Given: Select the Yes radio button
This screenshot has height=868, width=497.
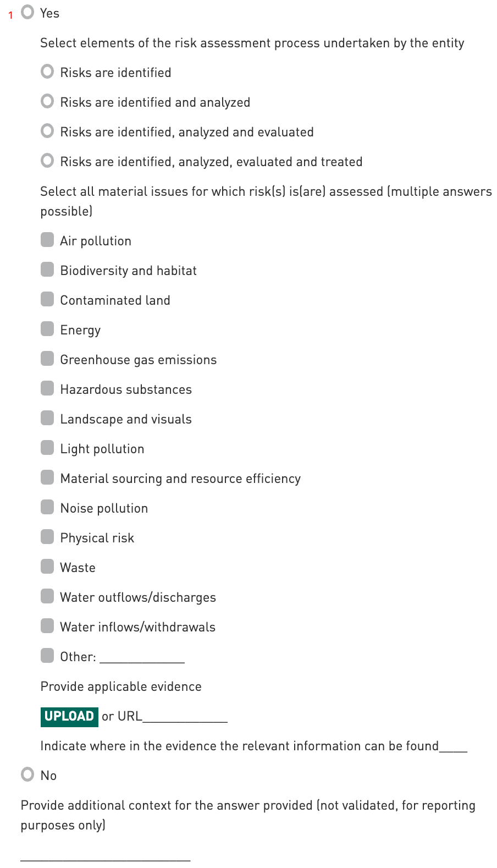Looking at the screenshot, I should click(x=27, y=12).
